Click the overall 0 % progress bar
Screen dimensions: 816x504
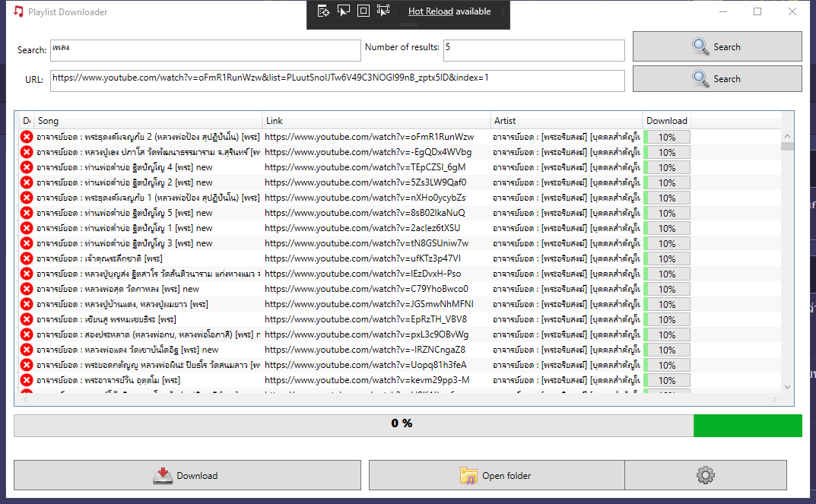pyautogui.click(x=408, y=426)
